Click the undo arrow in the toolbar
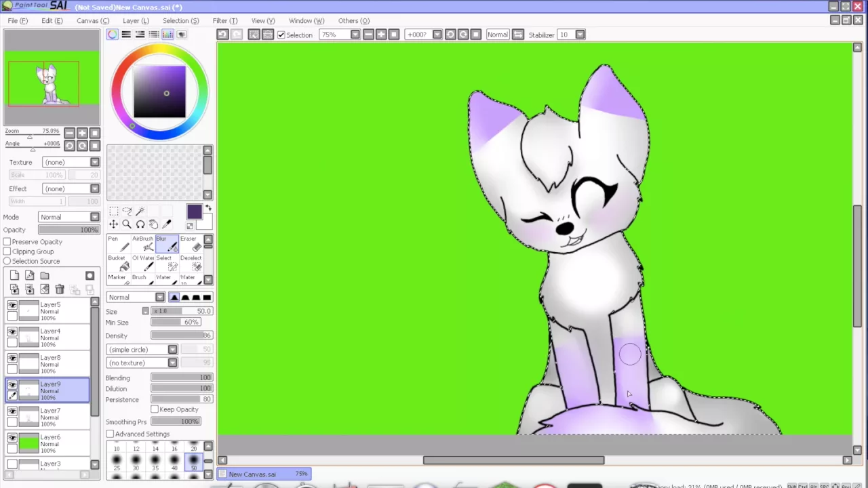The width and height of the screenshot is (868, 488). click(222, 35)
